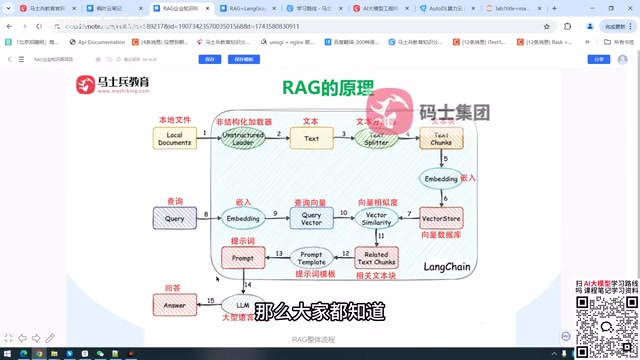Viewport: 640px width, 360px height.
Task: Open the flask bookmark
Action: pos(544,42)
